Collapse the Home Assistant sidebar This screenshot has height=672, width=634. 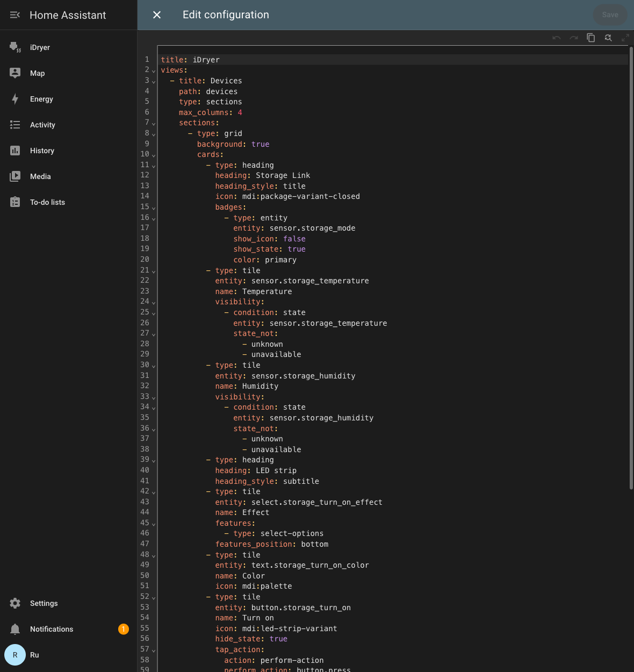[15, 15]
